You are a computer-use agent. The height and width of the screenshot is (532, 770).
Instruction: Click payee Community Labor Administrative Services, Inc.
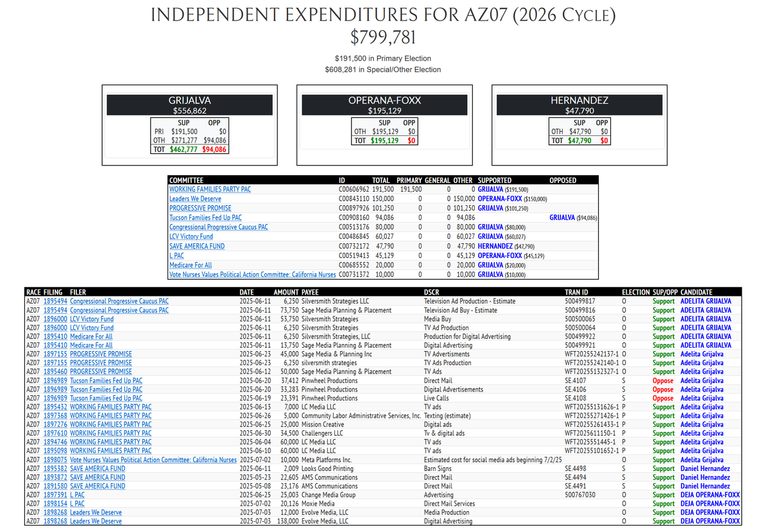361,416
